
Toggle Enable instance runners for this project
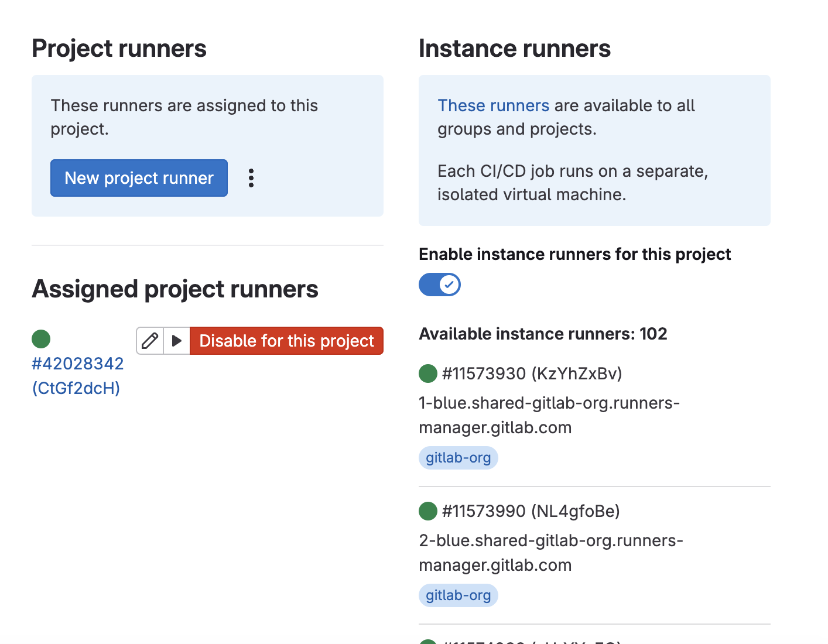click(440, 285)
